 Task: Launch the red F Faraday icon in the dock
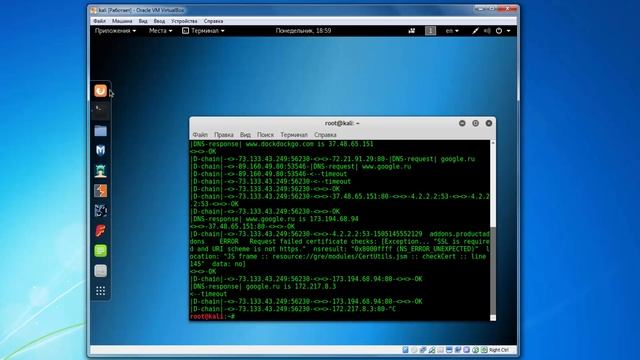[100, 231]
